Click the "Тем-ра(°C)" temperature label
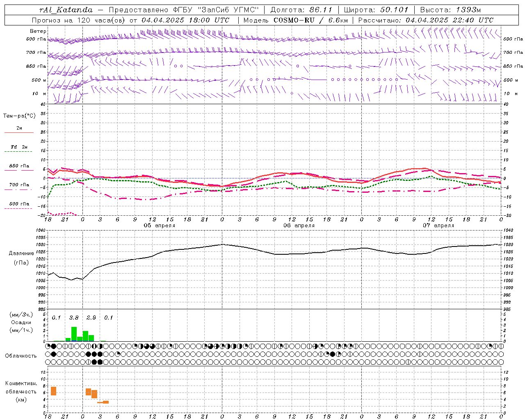This screenshot has height=420, width=525. [19, 116]
